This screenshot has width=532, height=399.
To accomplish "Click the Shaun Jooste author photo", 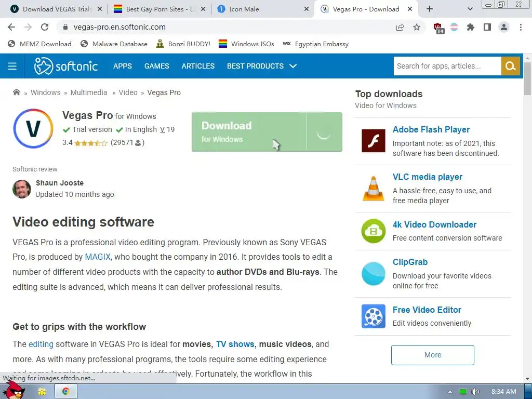I will (x=22, y=189).
